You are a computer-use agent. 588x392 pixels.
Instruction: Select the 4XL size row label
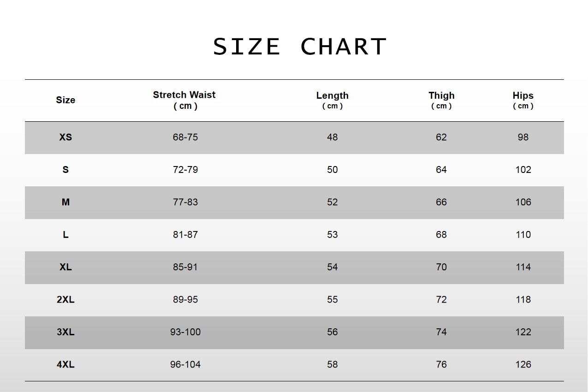click(x=65, y=365)
